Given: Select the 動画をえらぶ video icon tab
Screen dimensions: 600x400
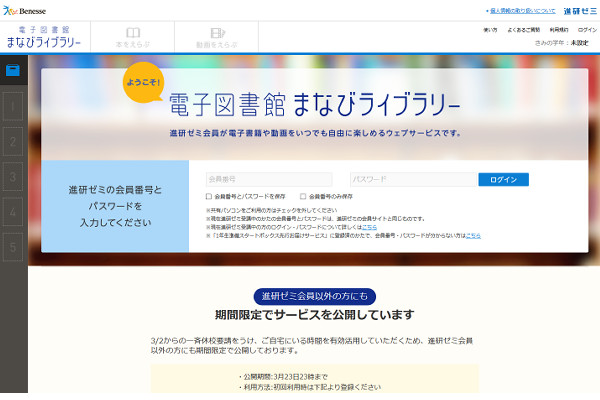Looking at the screenshot, I should pyautogui.click(x=217, y=37).
